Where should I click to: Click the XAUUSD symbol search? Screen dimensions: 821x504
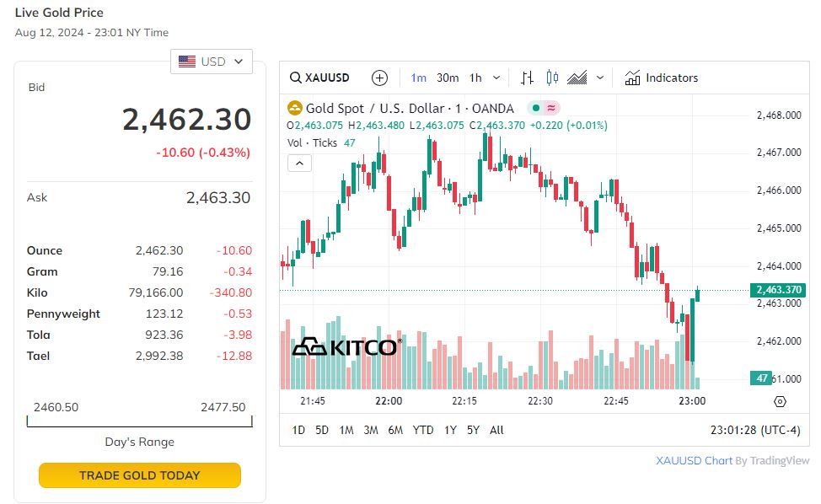click(320, 78)
